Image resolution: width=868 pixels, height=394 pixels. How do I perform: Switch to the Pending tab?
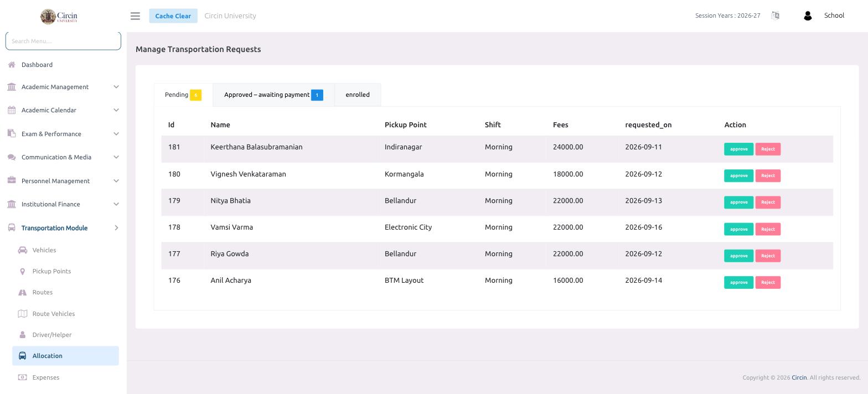(183, 95)
